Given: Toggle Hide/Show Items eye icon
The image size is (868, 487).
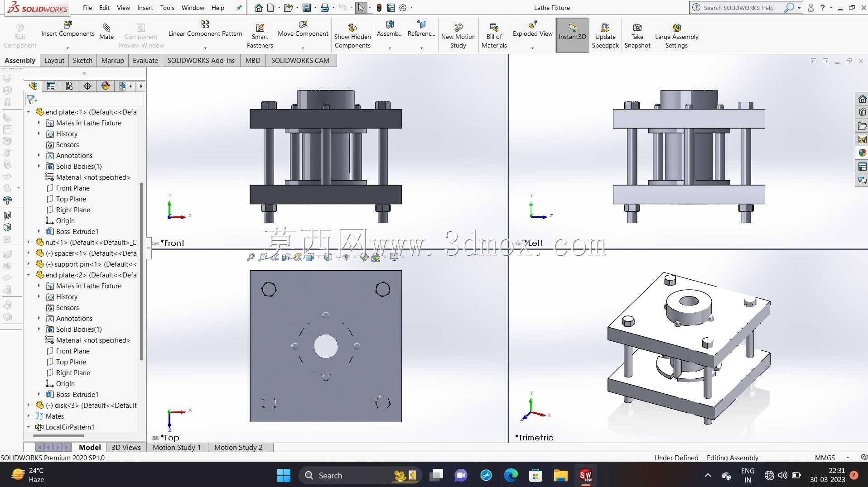Looking at the screenshot, I should click(x=346, y=258).
